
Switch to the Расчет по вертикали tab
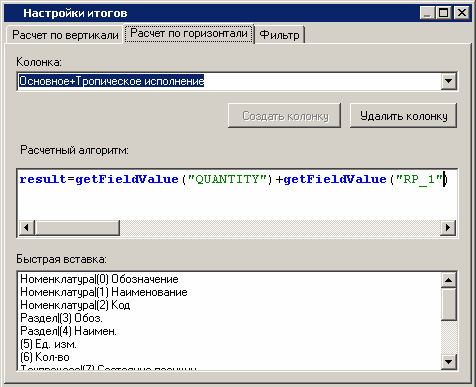click(x=65, y=35)
